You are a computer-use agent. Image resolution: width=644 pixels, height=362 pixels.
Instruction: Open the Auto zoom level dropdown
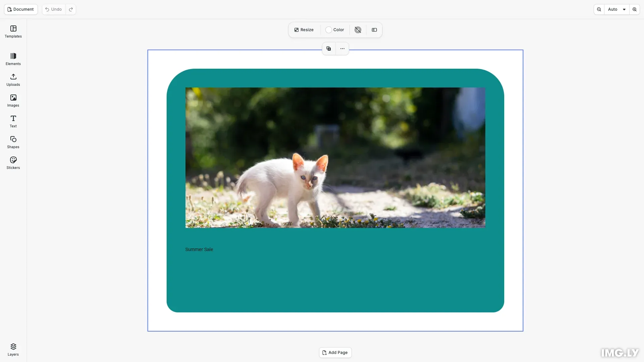(617, 9)
